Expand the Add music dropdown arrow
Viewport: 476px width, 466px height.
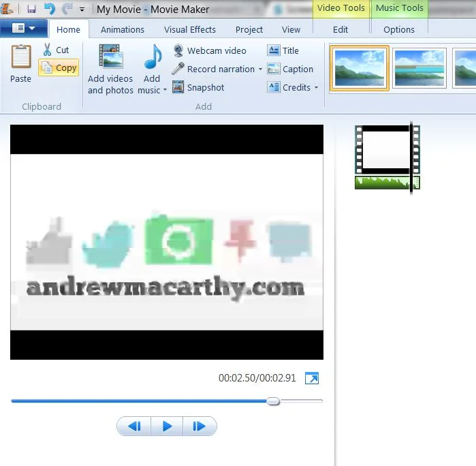click(x=165, y=90)
